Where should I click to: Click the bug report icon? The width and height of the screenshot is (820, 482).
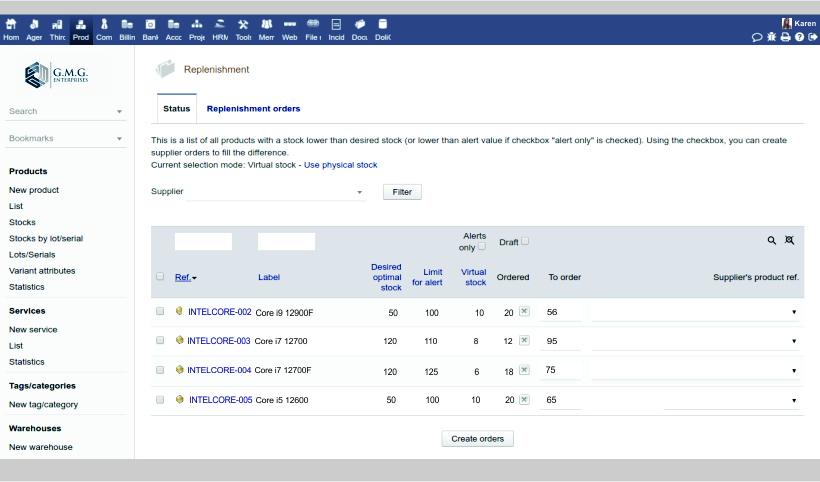(x=771, y=37)
